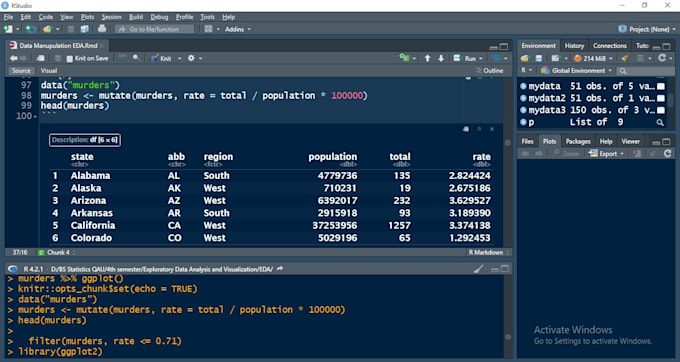Image resolution: width=680 pixels, height=362 pixels.
Task: Open the Session menu
Action: tap(111, 17)
